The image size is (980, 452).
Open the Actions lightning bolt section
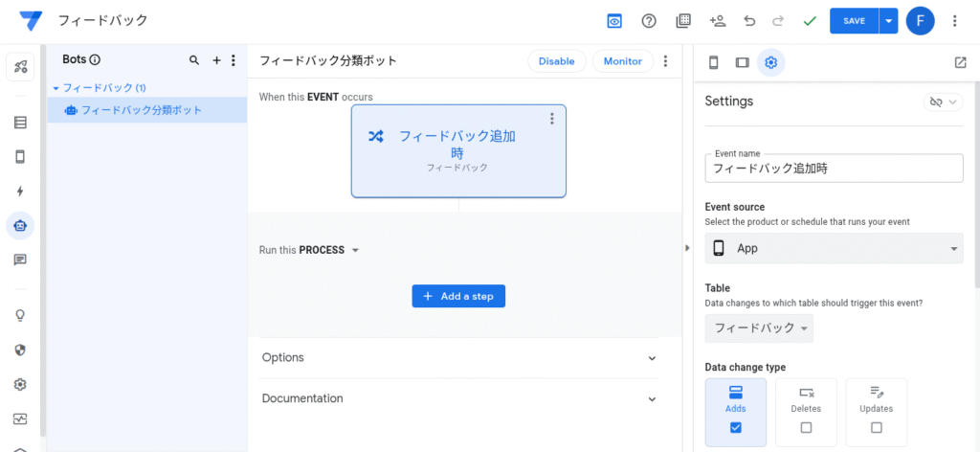pyautogui.click(x=20, y=192)
